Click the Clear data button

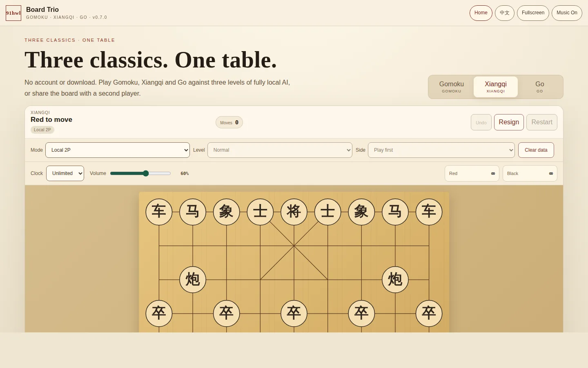coord(536,150)
